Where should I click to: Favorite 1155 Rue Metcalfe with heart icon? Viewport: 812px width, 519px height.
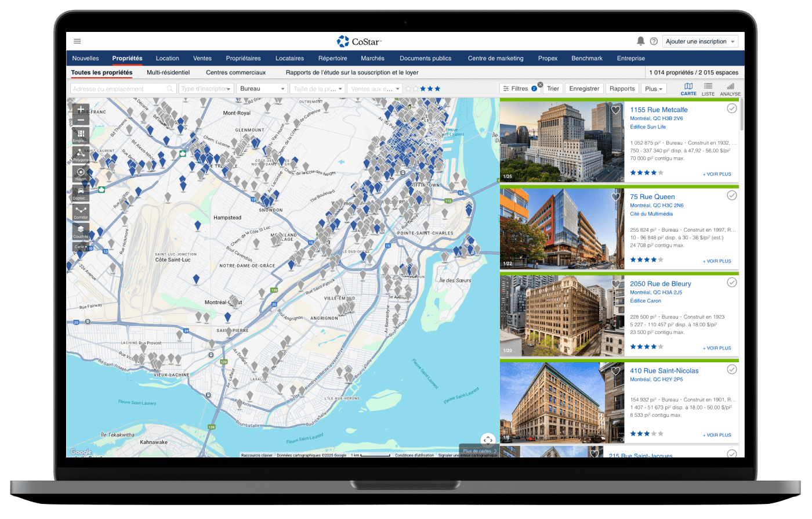pyautogui.click(x=616, y=110)
